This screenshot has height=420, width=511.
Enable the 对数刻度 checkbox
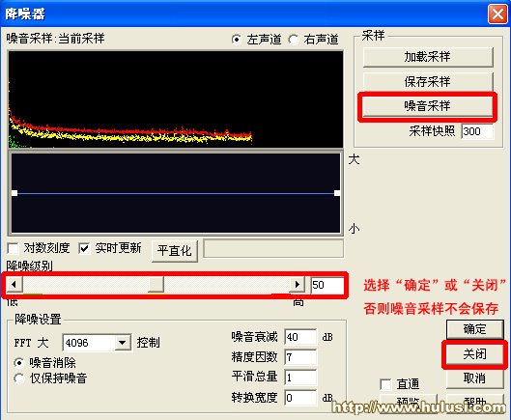pyautogui.click(x=13, y=248)
